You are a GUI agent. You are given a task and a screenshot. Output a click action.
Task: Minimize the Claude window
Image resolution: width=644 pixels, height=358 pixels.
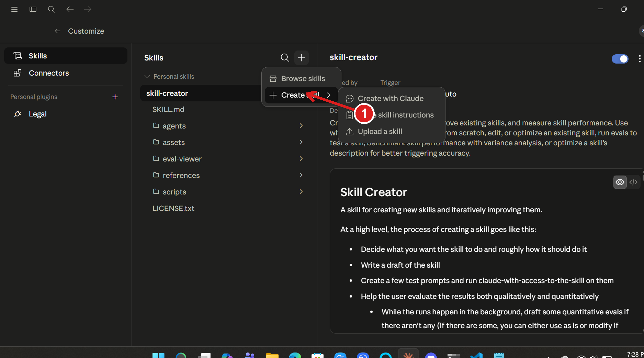pos(600,9)
